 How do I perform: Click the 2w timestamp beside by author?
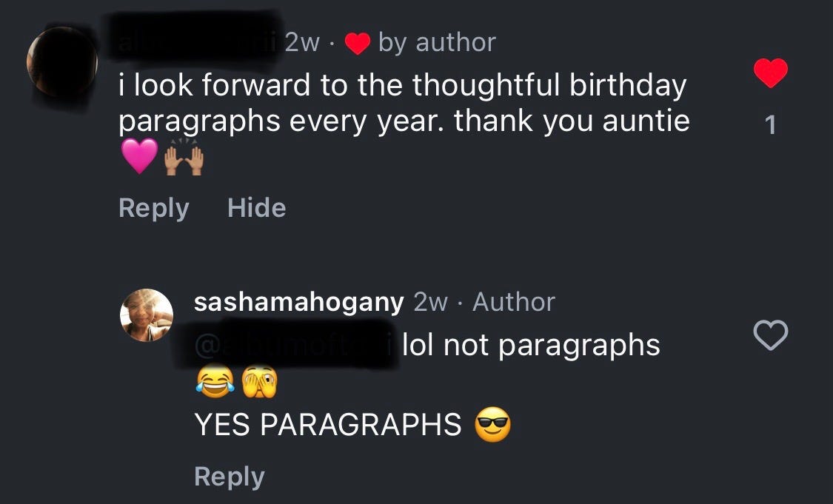(x=302, y=43)
